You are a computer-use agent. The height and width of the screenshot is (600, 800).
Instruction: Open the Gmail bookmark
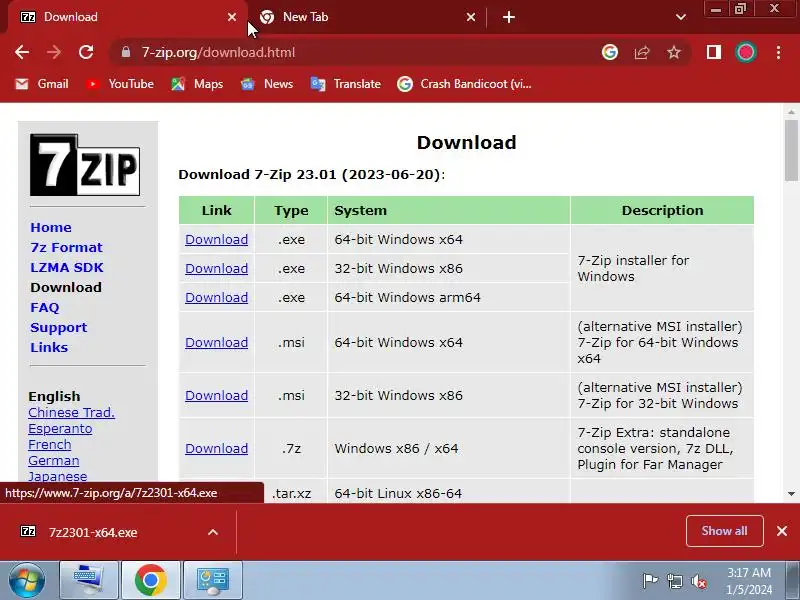[x=42, y=84]
